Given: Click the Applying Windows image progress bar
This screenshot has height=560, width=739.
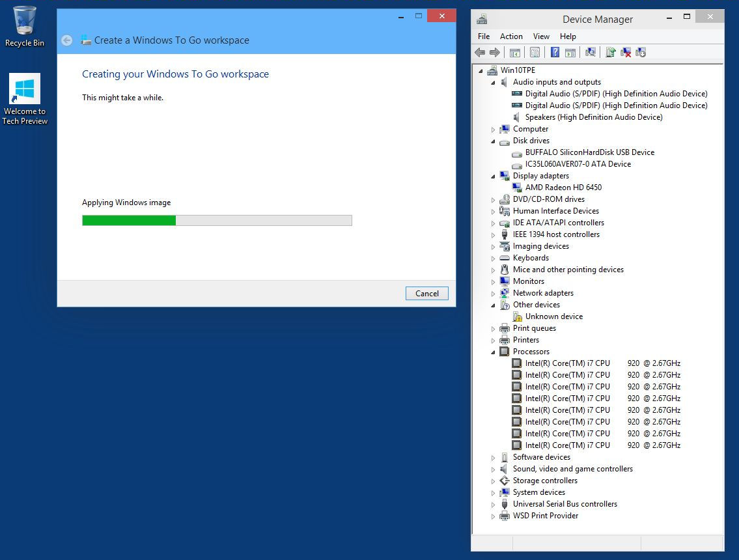Looking at the screenshot, I should tap(217, 220).
